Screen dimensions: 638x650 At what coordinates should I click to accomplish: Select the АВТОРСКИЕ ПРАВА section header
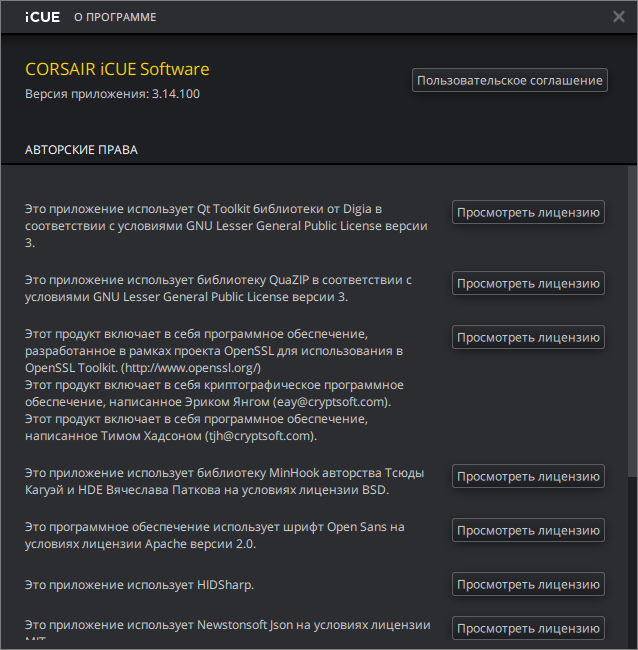pos(81,150)
